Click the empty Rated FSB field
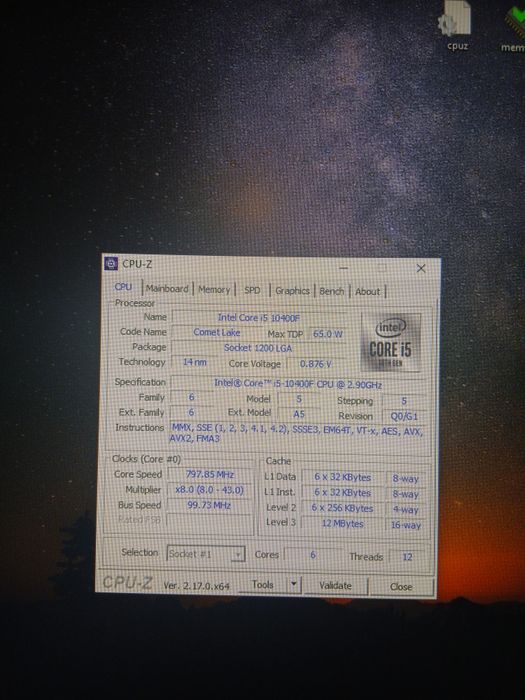This screenshot has height=700, width=525. pyautogui.click(x=209, y=521)
